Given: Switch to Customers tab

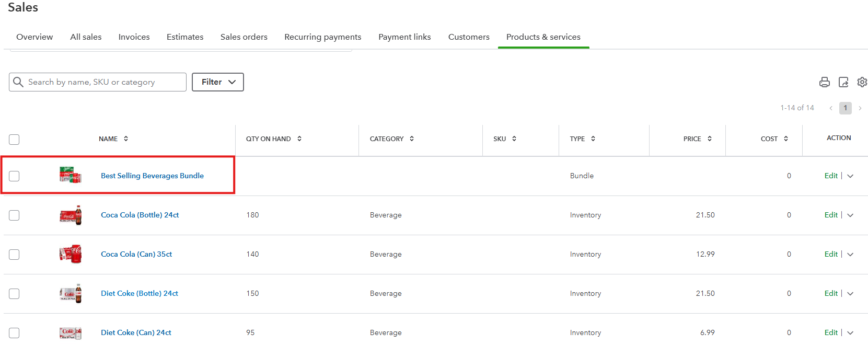Looking at the screenshot, I should click(x=469, y=37).
